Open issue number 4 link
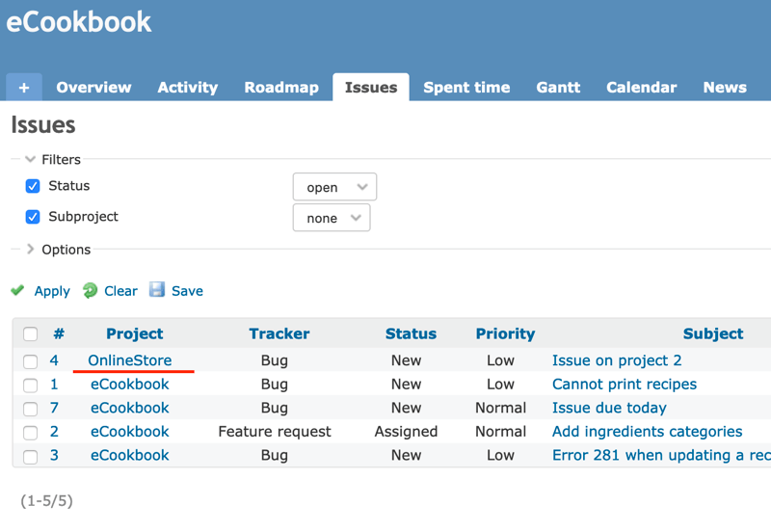The image size is (771, 532). pyautogui.click(x=54, y=360)
